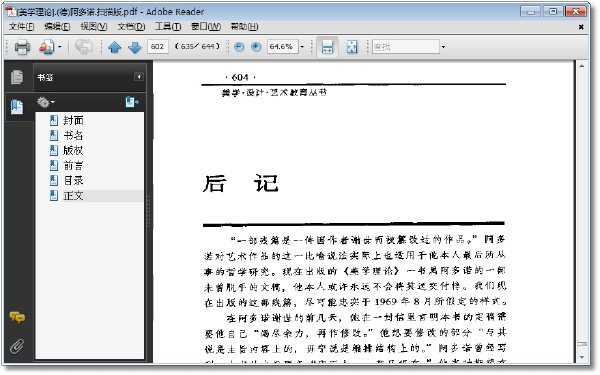Click the zoom field showing 64.6%
600x375 pixels.
click(282, 47)
